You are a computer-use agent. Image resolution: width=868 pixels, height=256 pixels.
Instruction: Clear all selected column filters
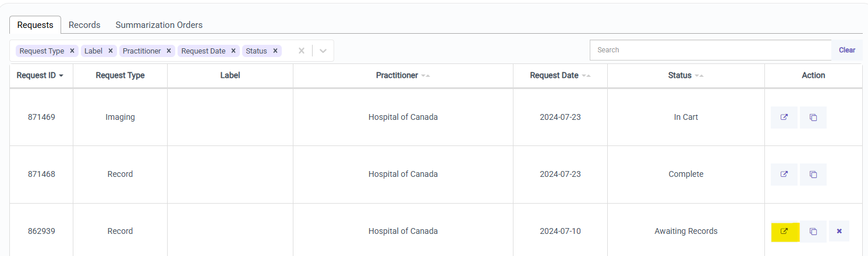tap(302, 51)
